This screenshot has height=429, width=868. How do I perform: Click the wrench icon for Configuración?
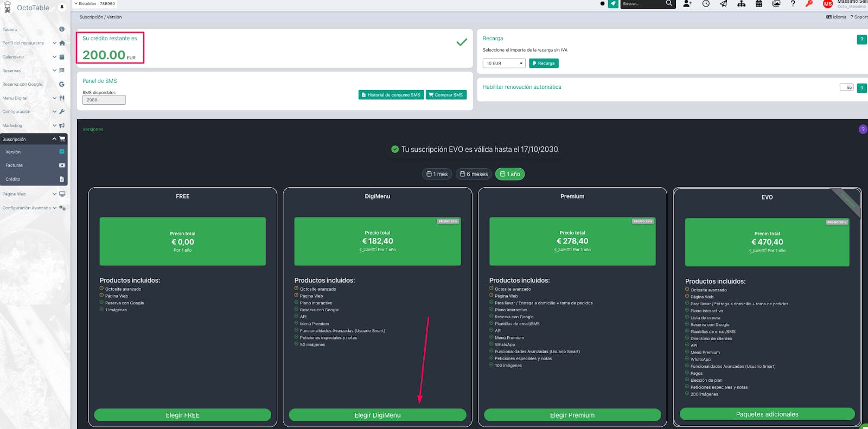click(62, 112)
